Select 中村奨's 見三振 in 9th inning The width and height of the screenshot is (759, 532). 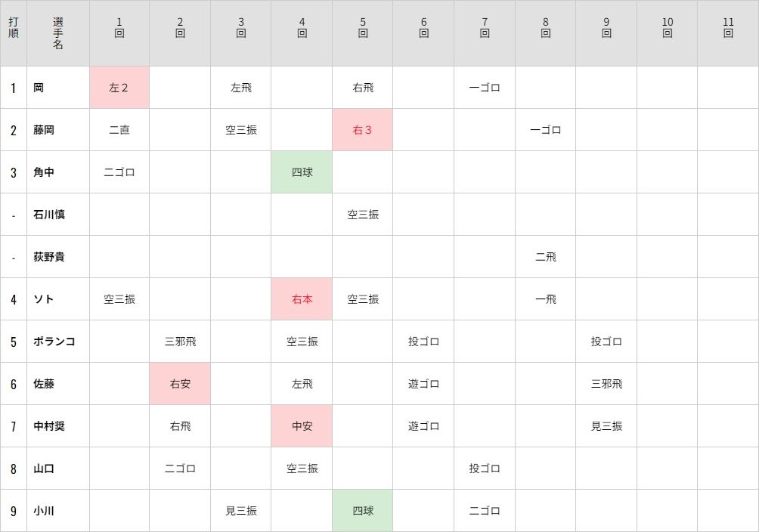tap(606, 426)
